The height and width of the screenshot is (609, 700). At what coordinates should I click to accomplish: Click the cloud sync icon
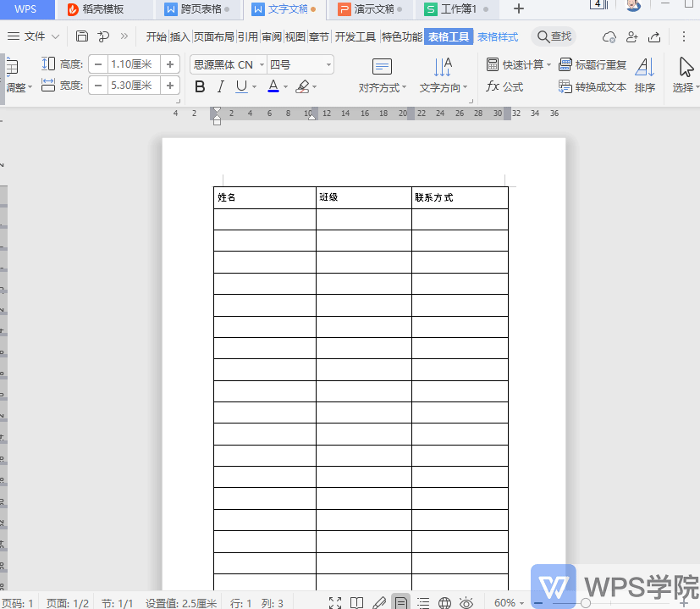coord(609,36)
